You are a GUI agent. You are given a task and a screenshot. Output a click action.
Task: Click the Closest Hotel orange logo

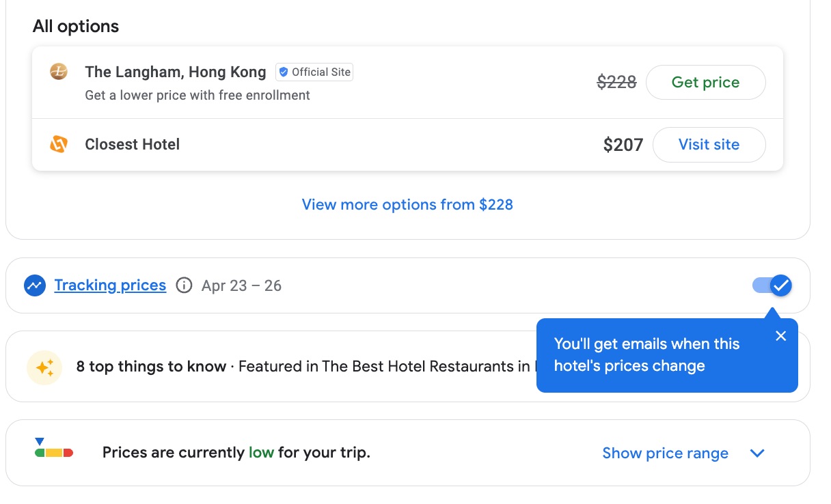[x=59, y=144]
